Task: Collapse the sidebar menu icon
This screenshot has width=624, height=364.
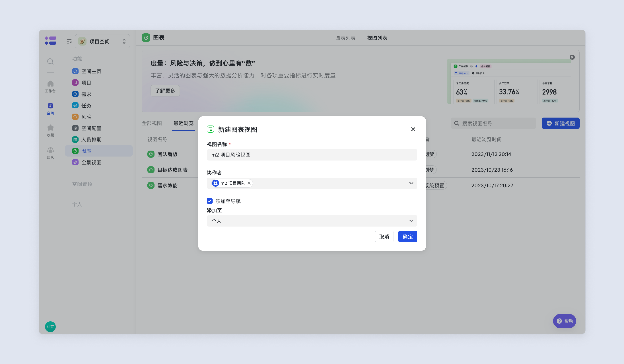Action: tap(69, 41)
